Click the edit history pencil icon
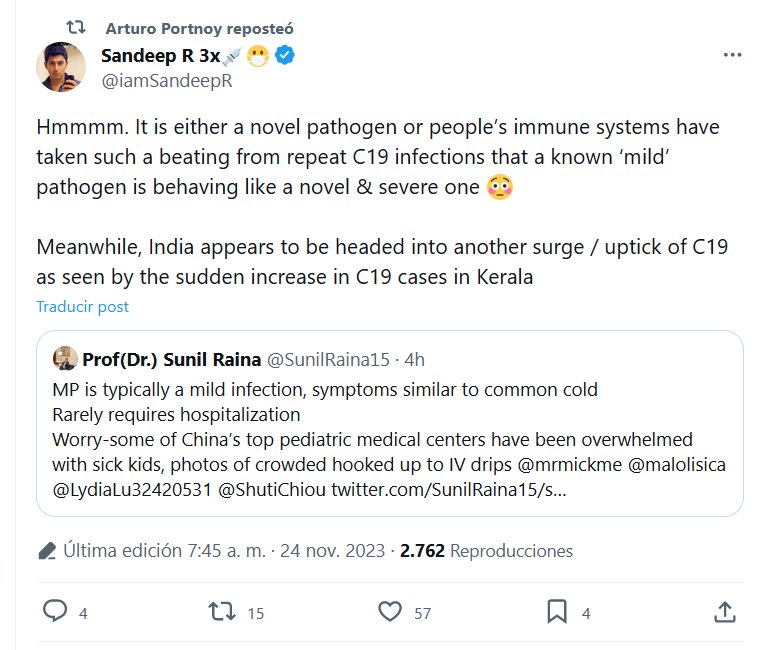Viewport: 760px width, 650px height. pos(46,551)
